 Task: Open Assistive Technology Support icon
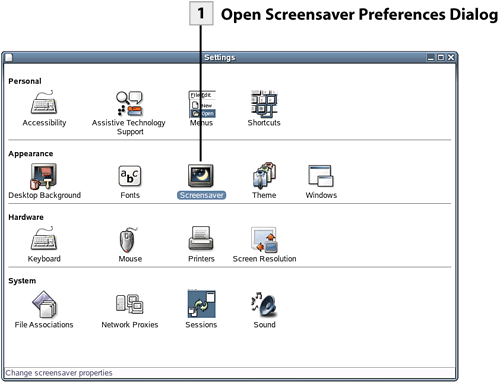(x=129, y=103)
